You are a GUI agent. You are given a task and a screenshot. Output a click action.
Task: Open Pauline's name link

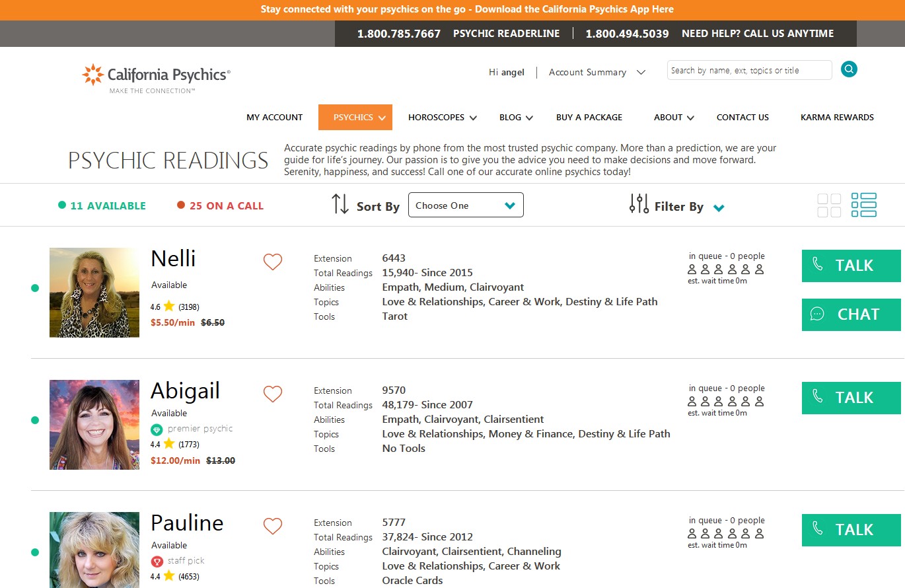pos(187,523)
